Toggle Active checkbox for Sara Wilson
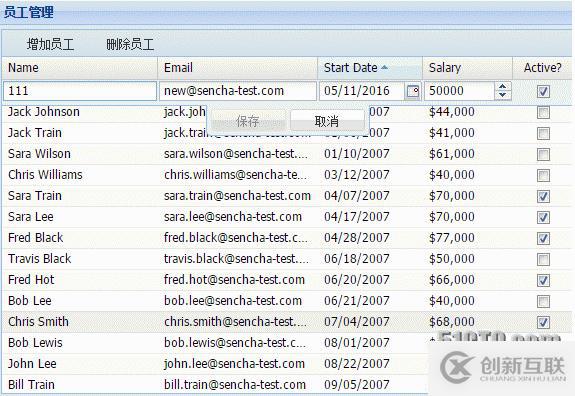Image resolution: width=575 pixels, height=396 pixels. click(543, 154)
